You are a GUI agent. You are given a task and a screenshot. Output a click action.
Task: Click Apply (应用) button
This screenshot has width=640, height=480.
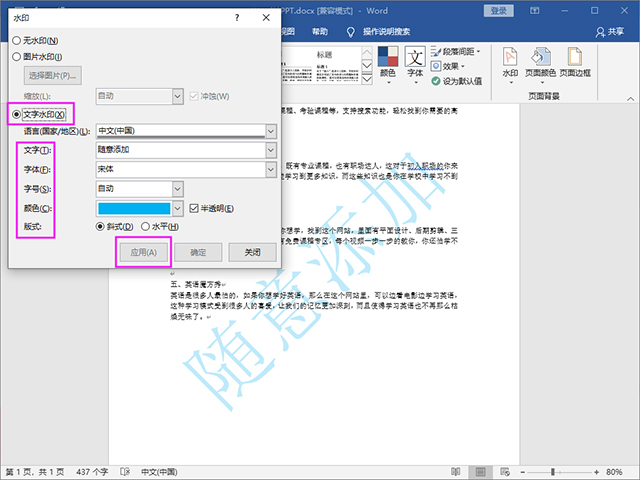tap(144, 252)
